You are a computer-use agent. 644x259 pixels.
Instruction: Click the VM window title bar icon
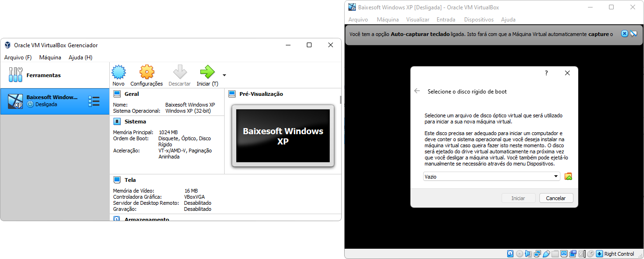(352, 7)
